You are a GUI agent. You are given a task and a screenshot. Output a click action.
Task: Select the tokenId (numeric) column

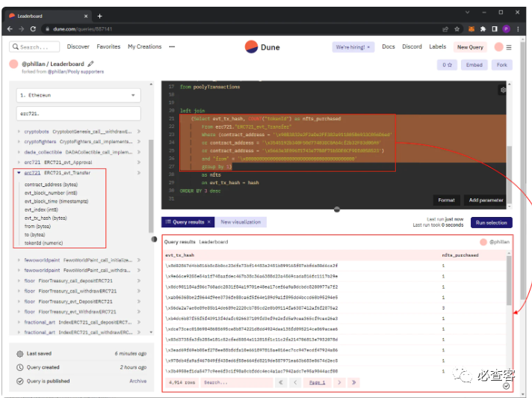(43, 243)
